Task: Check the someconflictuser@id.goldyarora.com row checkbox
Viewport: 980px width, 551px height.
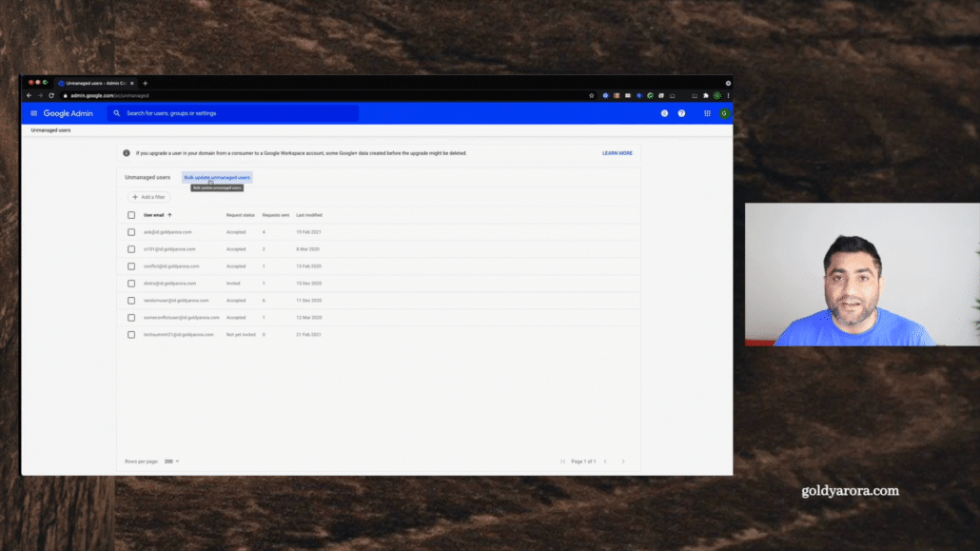Action: click(x=131, y=318)
